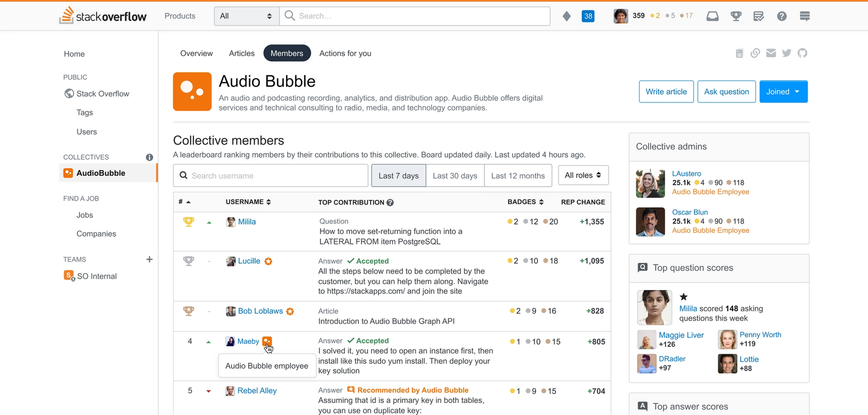Viewport: 868px width, 415px height.
Task: Click the employee badge icon next to Maeby
Action: [267, 341]
